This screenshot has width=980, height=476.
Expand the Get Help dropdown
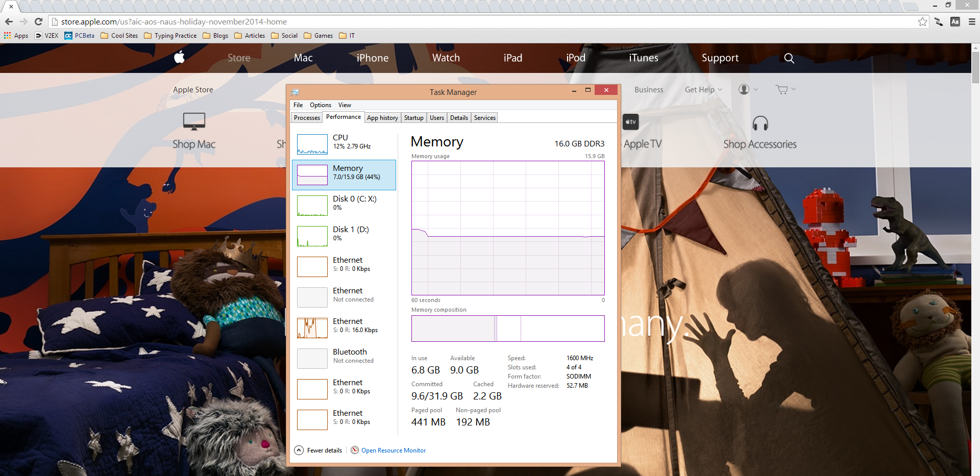point(703,90)
